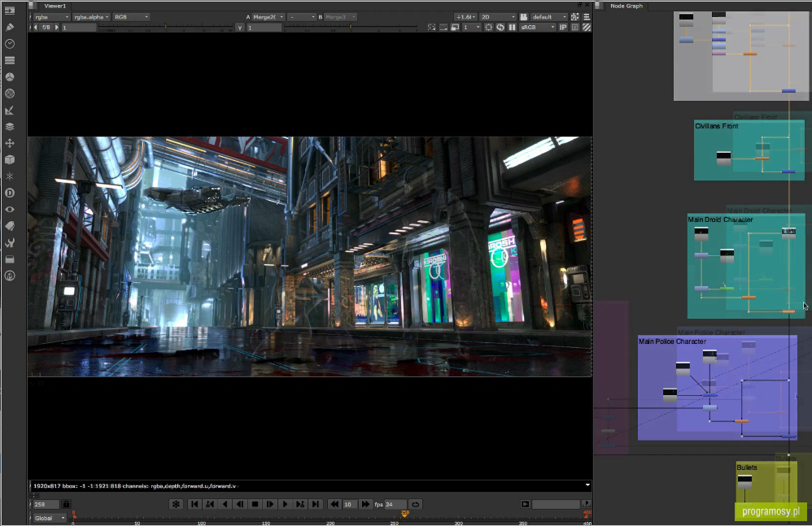
Task: Open the default camera dropdown
Action: click(x=549, y=17)
